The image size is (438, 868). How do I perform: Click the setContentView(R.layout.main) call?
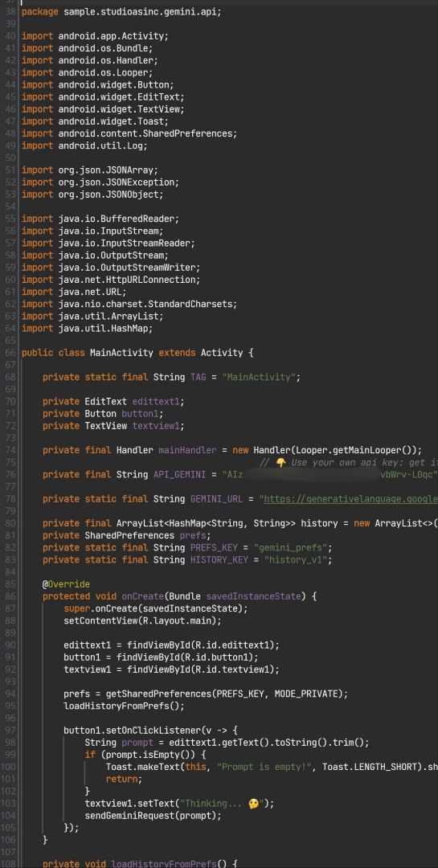pos(142,620)
